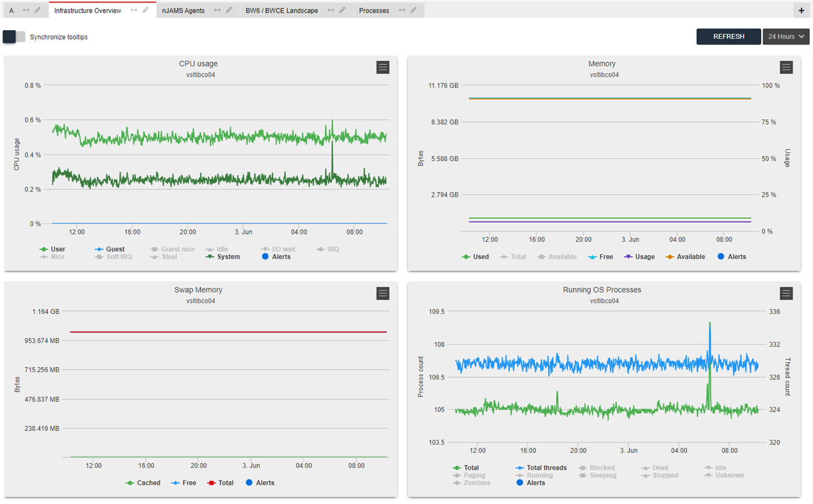Image resolution: width=813 pixels, height=504 pixels.
Task: Click the pencil edit icon on tab A
Action: click(38, 10)
